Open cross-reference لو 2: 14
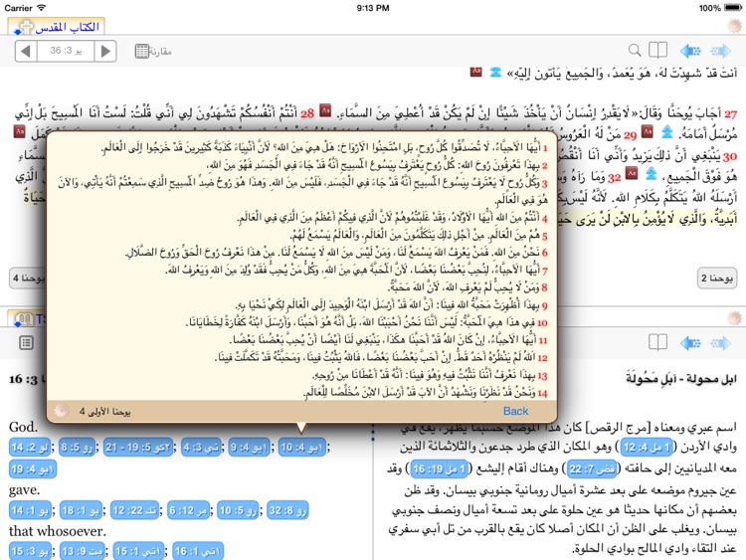746x560 pixels. tap(30, 448)
